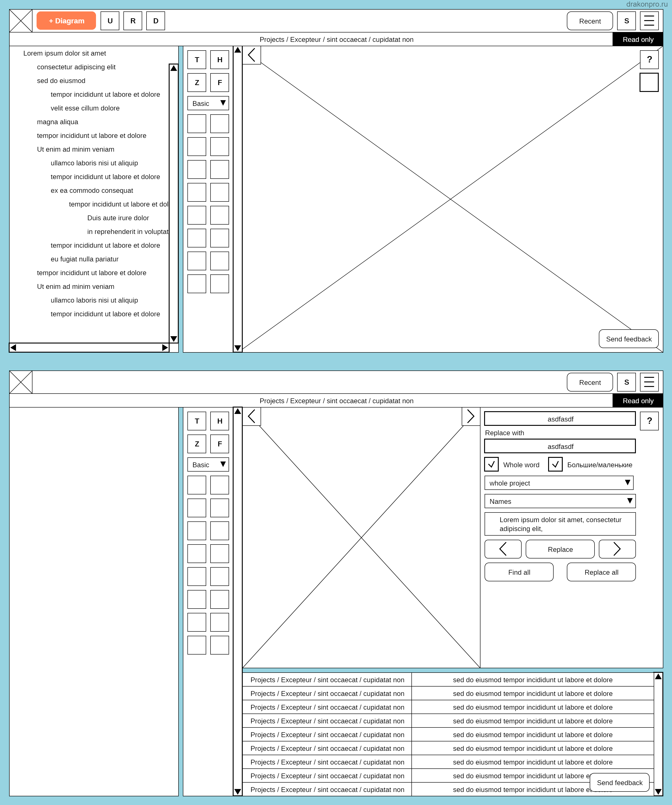Click the R toolbar button
The image size is (672, 805).
point(133,21)
